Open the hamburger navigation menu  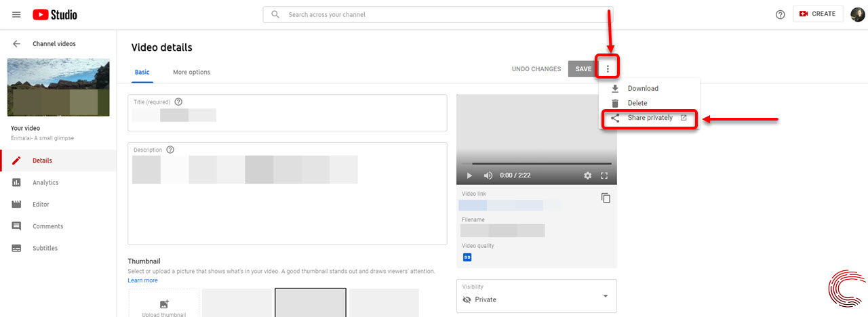[x=16, y=14]
